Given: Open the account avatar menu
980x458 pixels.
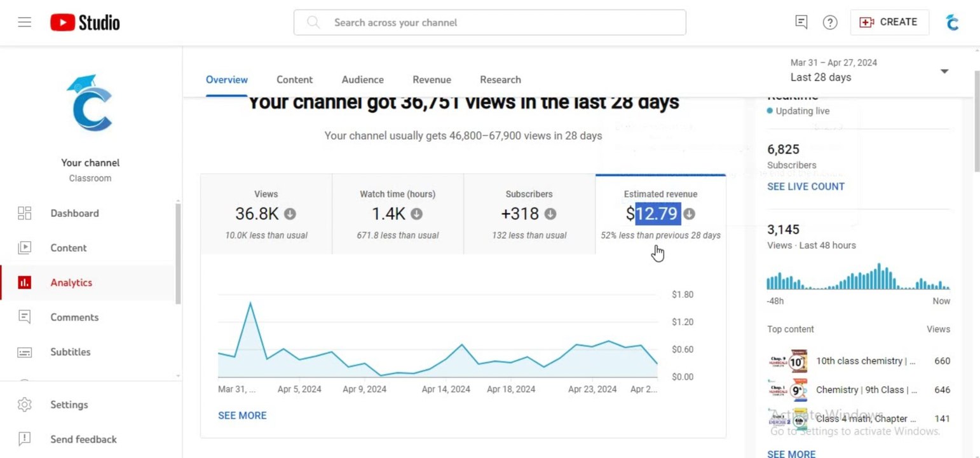Looking at the screenshot, I should click(951, 22).
